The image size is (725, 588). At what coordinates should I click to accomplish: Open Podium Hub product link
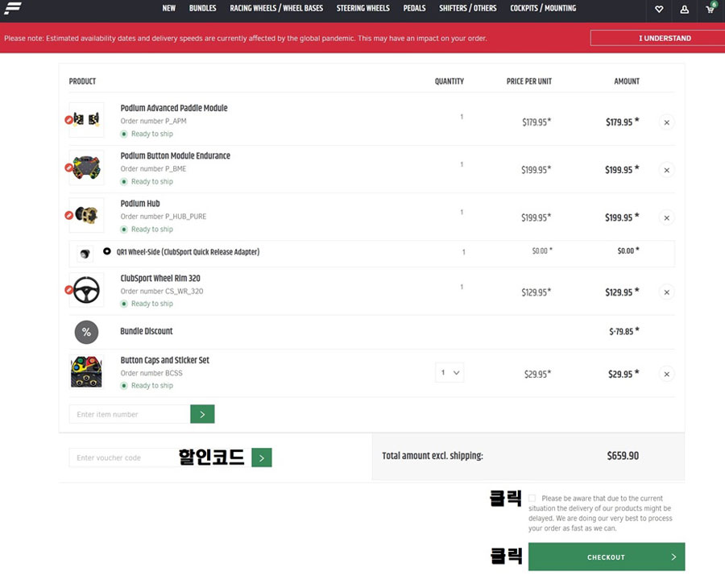(140, 204)
